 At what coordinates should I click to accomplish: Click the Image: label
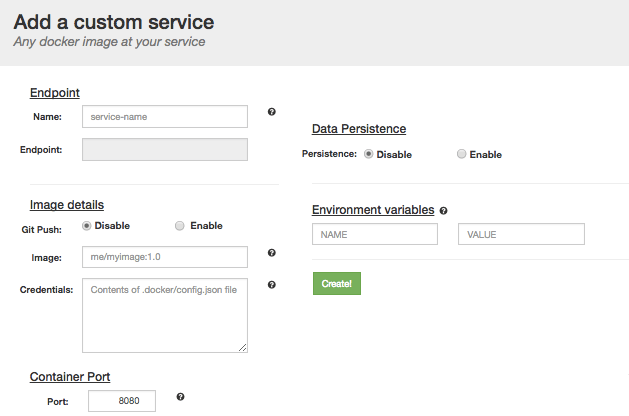tap(47, 258)
